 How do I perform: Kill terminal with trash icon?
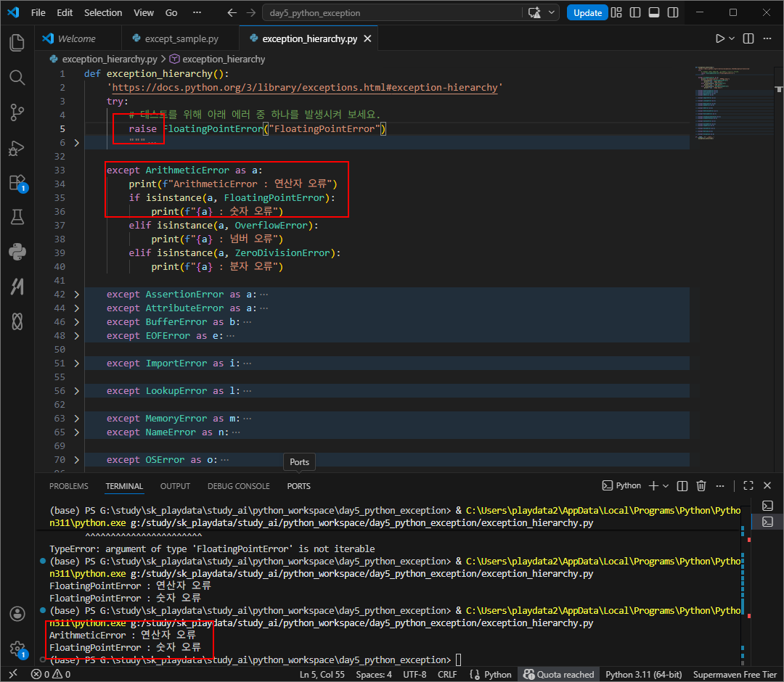click(701, 485)
